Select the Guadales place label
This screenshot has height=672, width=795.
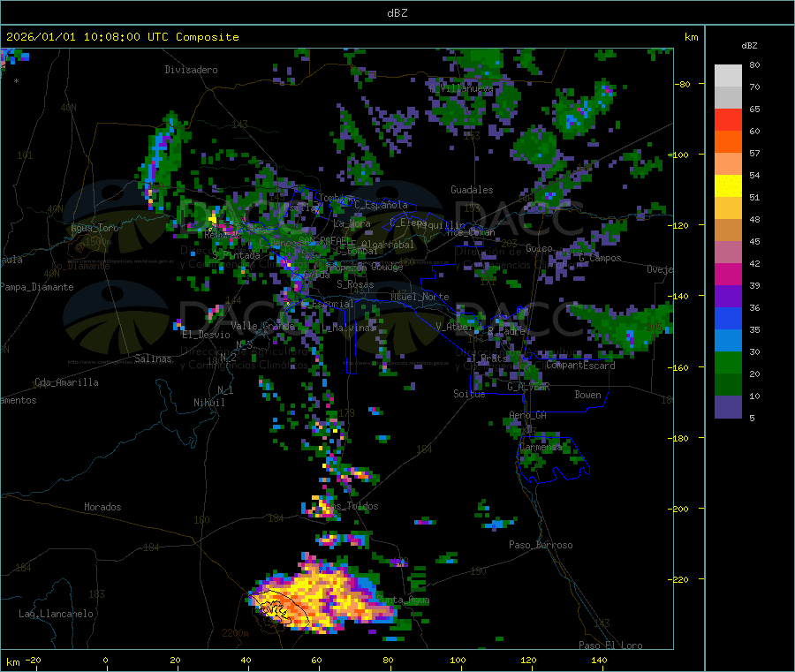(x=472, y=190)
